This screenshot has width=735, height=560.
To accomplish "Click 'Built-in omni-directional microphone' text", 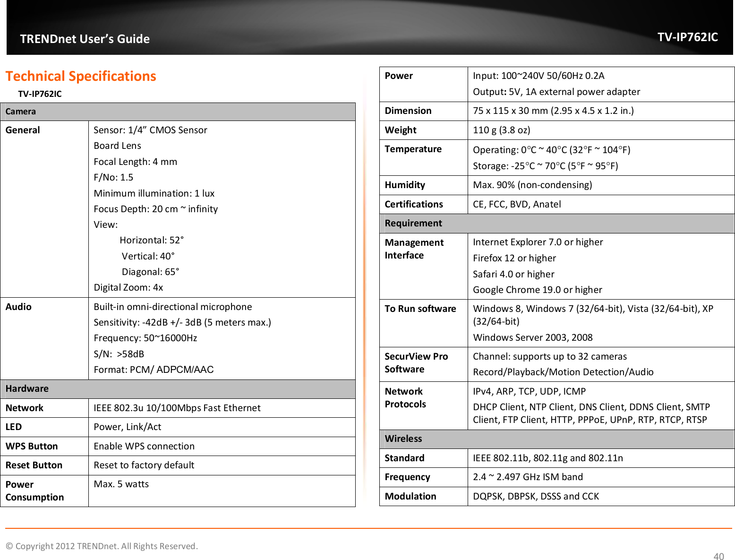I will click(173, 307).
